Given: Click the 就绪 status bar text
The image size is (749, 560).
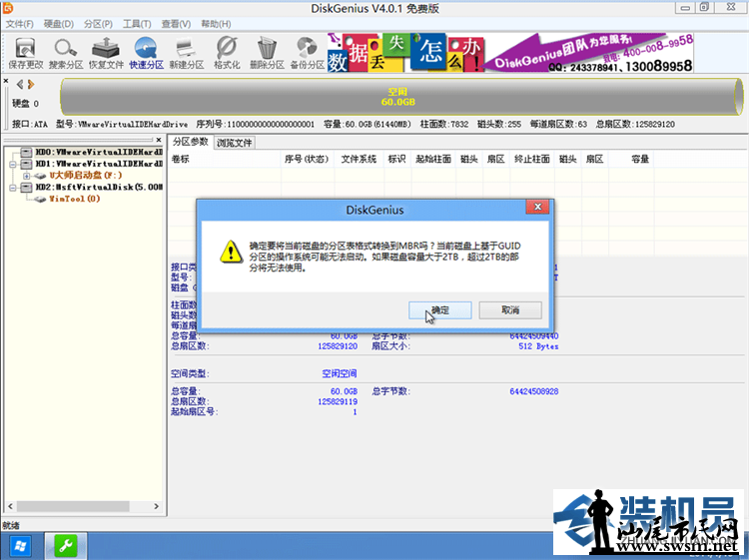Looking at the screenshot, I should (x=11, y=526).
